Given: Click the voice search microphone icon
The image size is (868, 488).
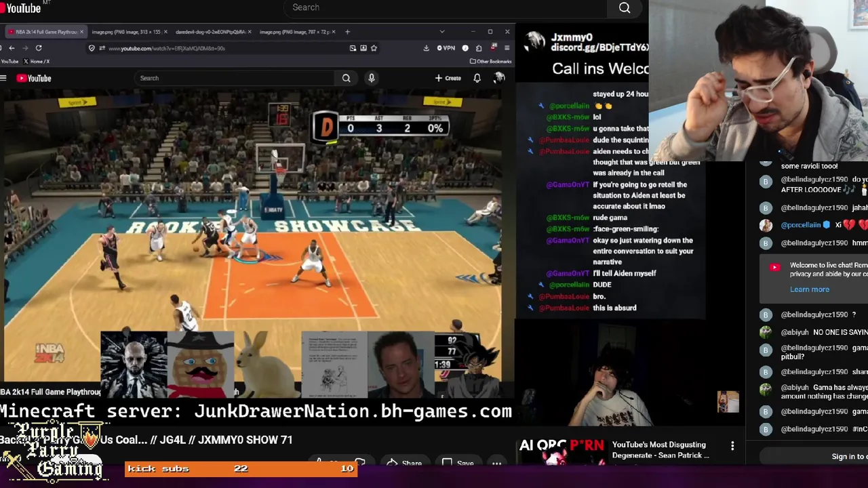Looking at the screenshot, I should (x=371, y=78).
